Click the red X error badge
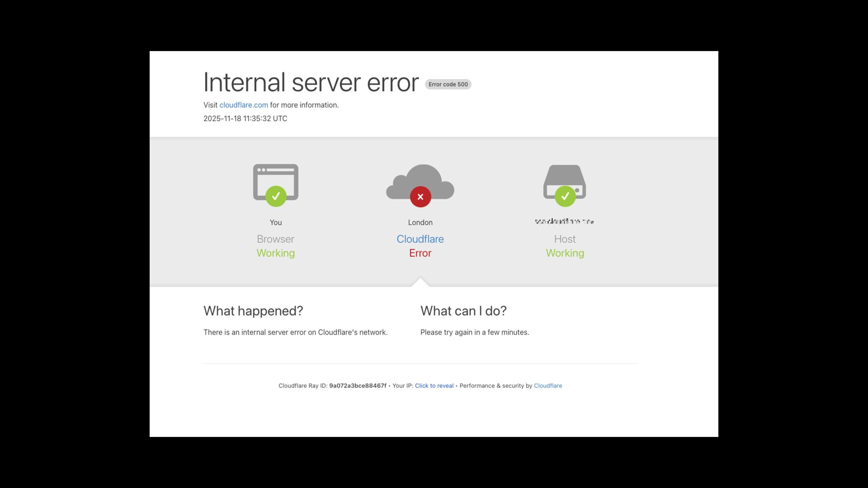Screen dimensions: 868x488 [420, 197]
